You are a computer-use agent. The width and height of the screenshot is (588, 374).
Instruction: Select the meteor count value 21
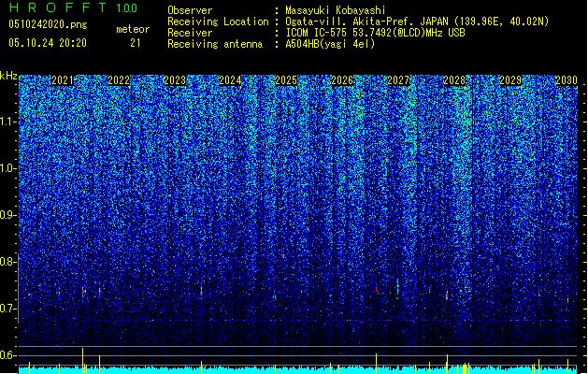(136, 43)
